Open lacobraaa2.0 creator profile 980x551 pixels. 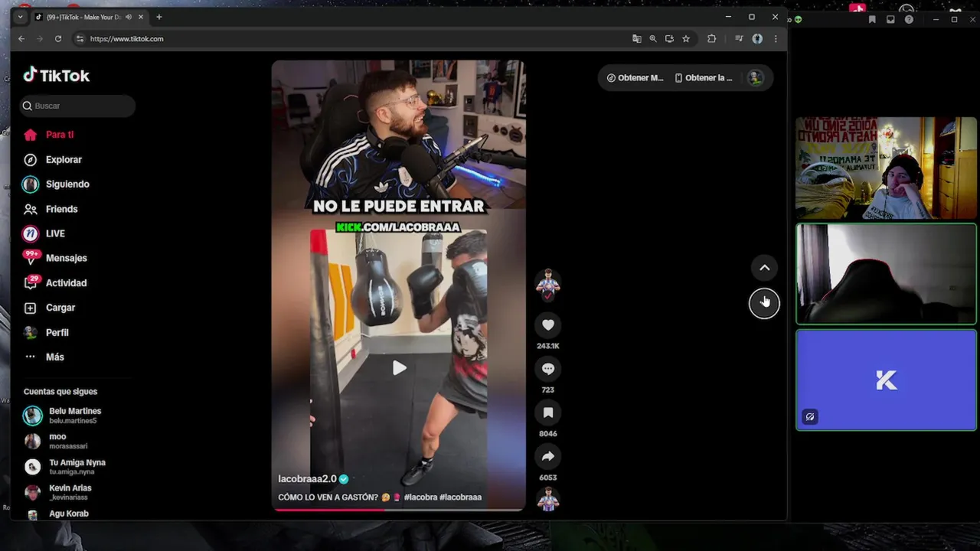(307, 479)
